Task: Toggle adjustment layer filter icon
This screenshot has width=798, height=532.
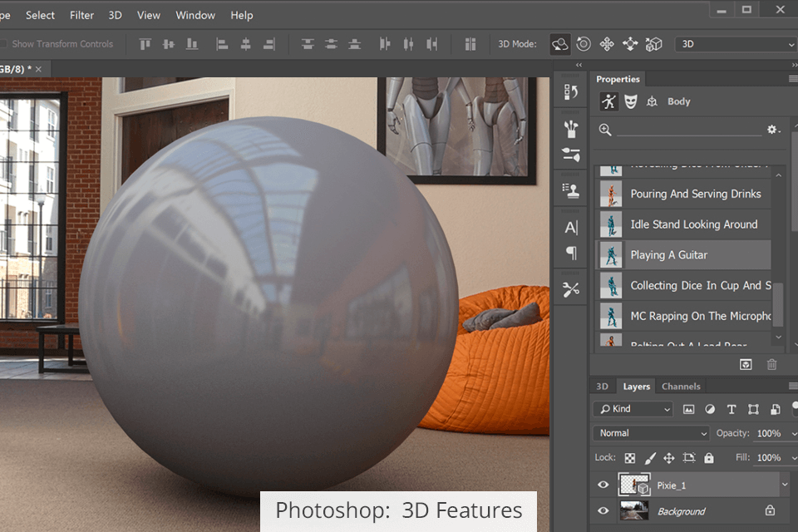Action: (710, 409)
